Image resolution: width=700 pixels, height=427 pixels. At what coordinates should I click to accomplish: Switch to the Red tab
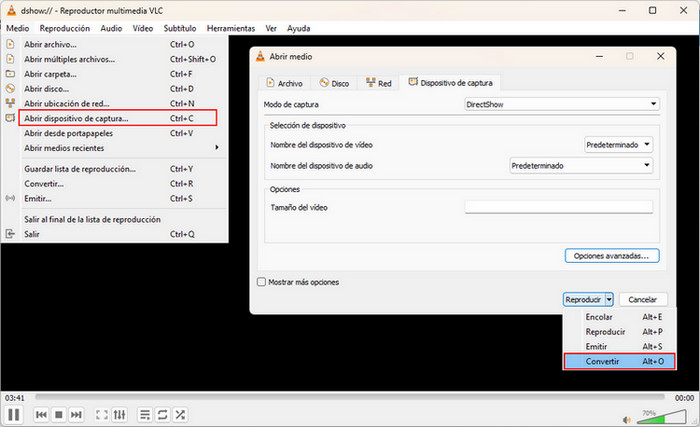[x=379, y=83]
